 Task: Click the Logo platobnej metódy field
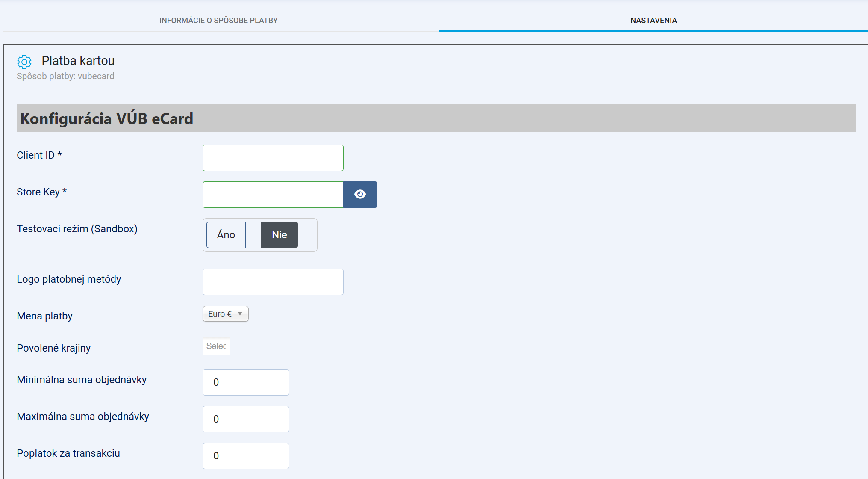click(x=273, y=281)
